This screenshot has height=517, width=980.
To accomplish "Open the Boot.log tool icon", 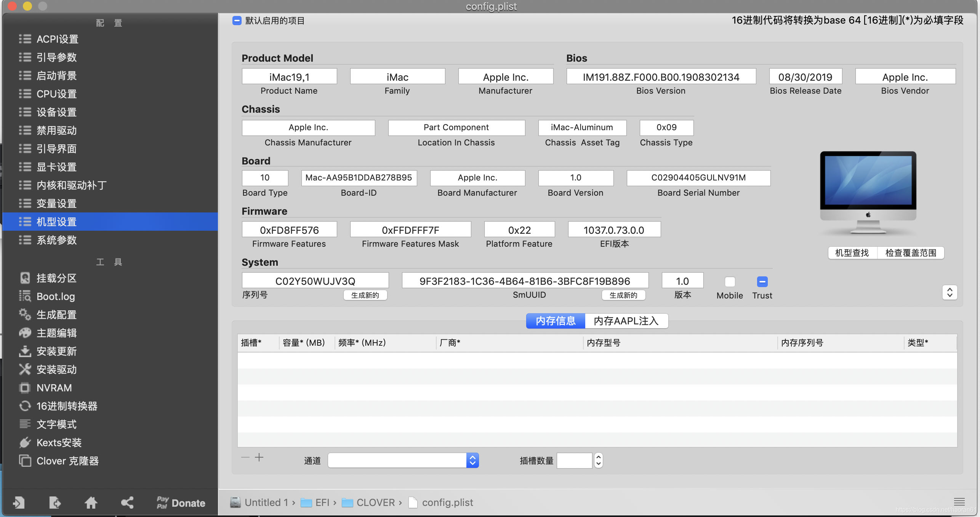I will [x=25, y=296].
